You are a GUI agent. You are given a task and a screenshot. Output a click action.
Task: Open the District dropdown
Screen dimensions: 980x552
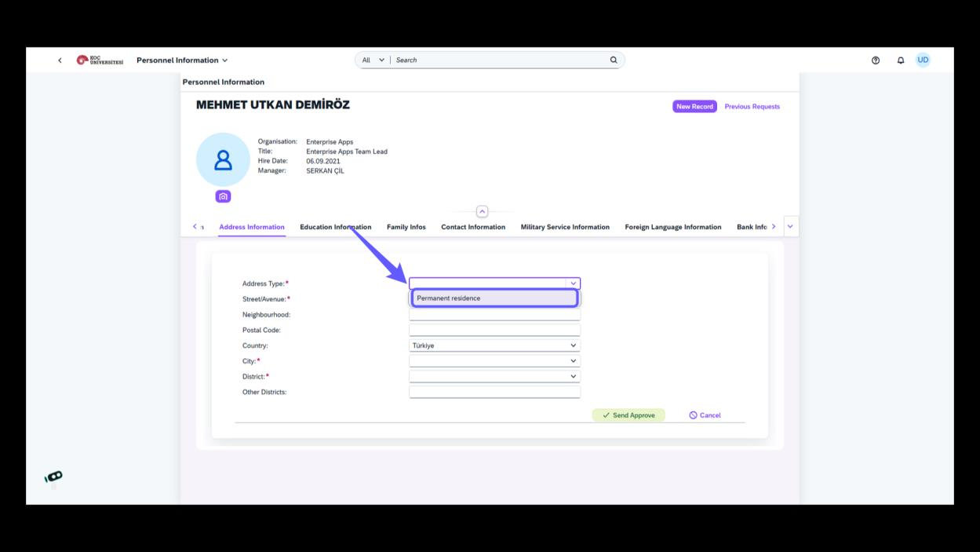495,377
